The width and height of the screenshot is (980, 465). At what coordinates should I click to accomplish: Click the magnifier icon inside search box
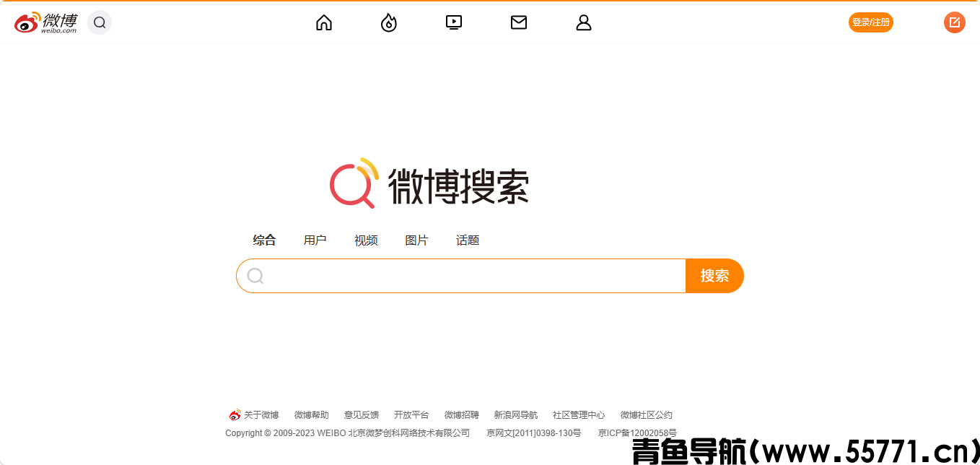tap(255, 276)
